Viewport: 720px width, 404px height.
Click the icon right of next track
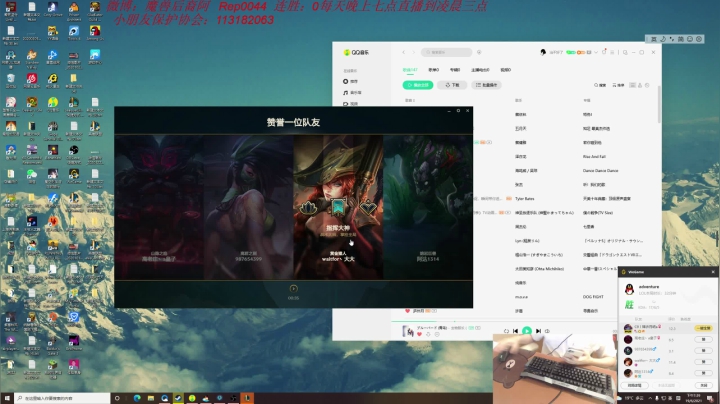click(x=547, y=331)
